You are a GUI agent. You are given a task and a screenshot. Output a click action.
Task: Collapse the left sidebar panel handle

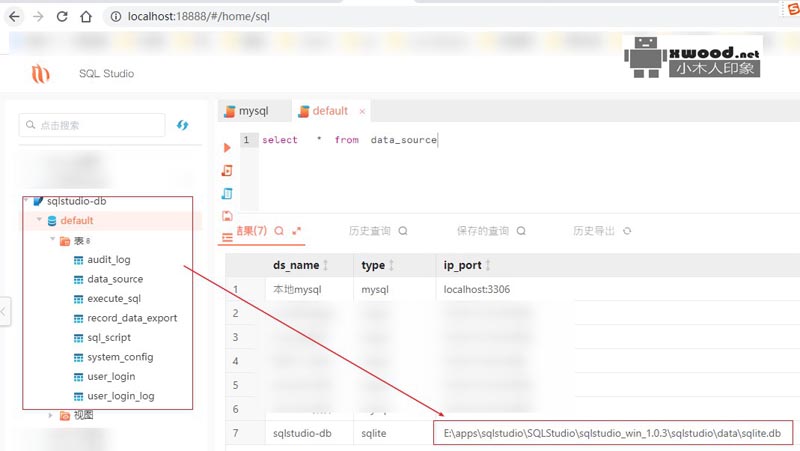pos(4,311)
